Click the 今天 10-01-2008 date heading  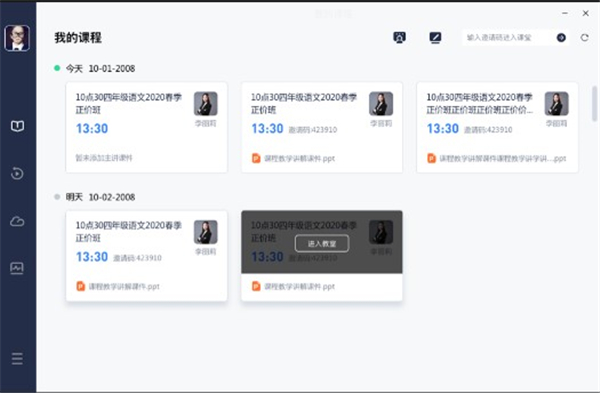tap(100, 68)
